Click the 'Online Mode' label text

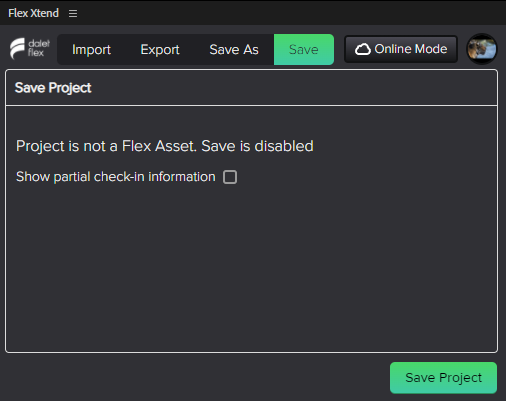[x=411, y=49]
